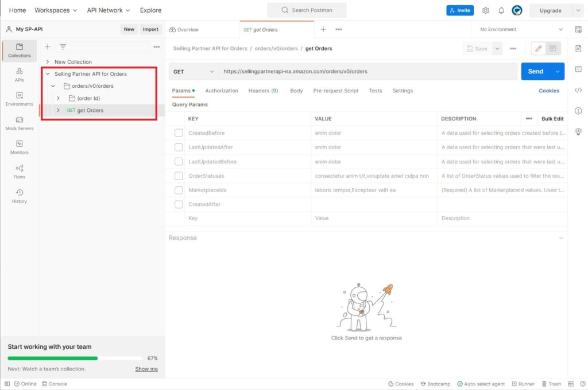The width and height of the screenshot is (588, 390).
Task: Switch to the Tests tab
Action: (x=376, y=91)
